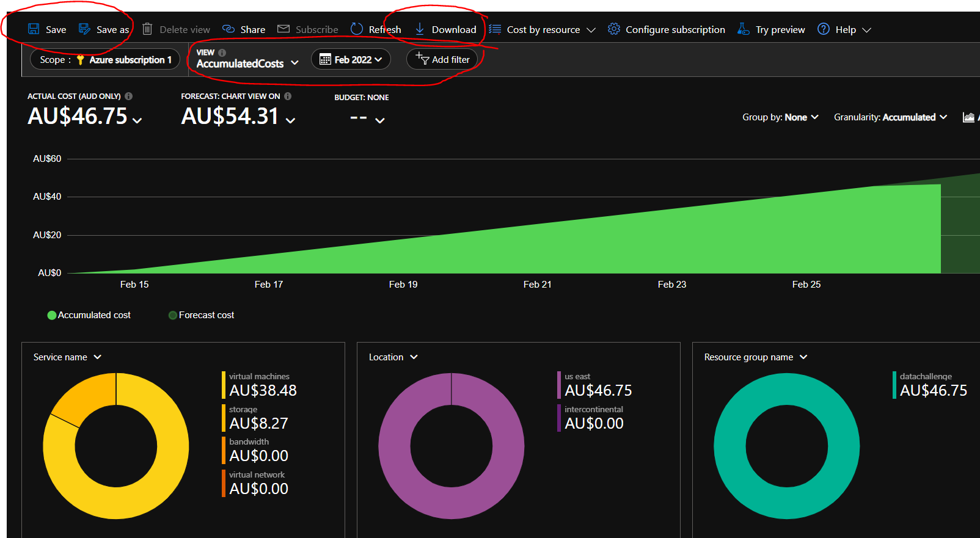The image size is (980, 538).
Task: Click the storage AU$8.27 value
Action: coord(258,423)
